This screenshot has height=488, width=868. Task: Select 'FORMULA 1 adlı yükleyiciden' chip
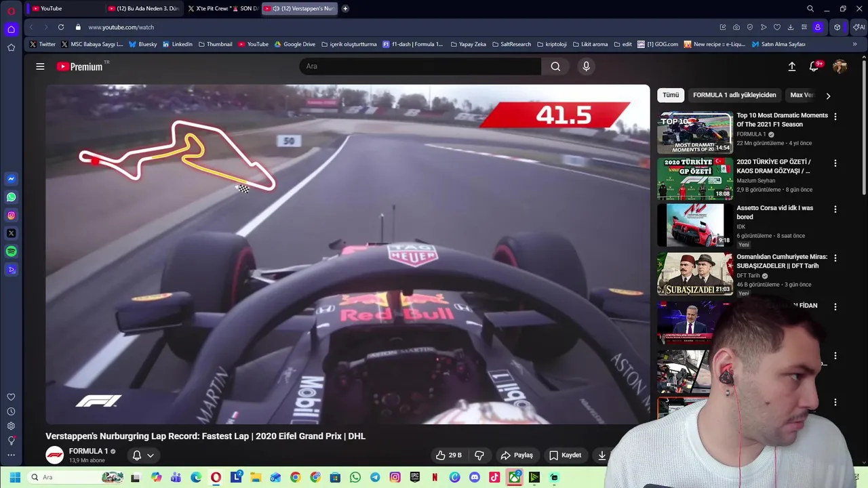point(734,95)
